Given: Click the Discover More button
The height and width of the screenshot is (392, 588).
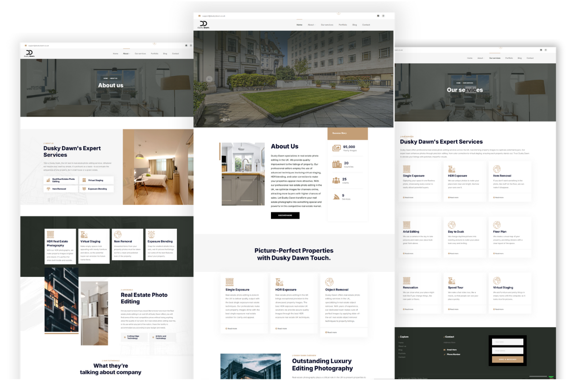Looking at the screenshot, I should [285, 215].
